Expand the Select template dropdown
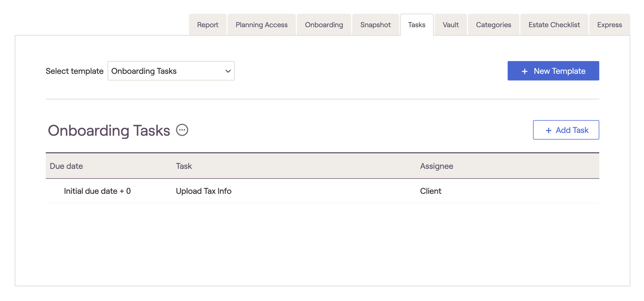This screenshot has width=644, height=301. (x=171, y=71)
